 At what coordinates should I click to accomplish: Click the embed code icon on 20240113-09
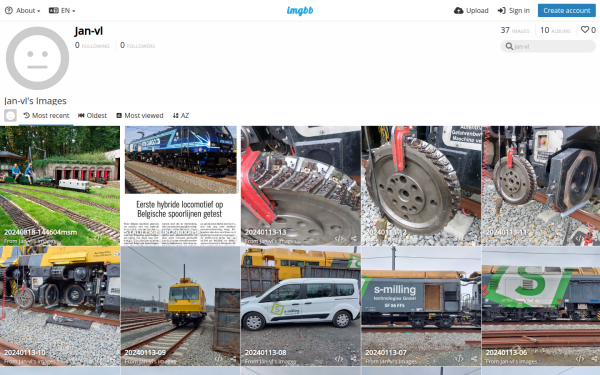(218, 359)
